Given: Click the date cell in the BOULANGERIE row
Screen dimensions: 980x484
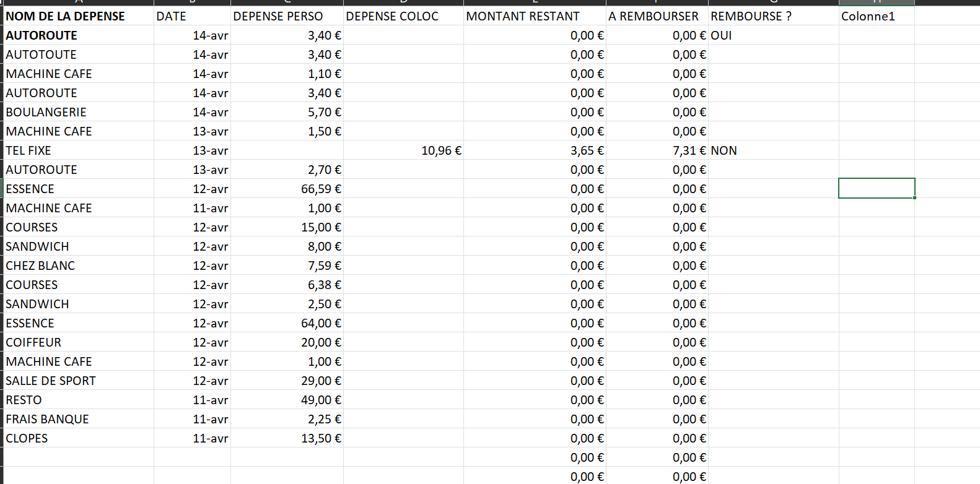Looking at the screenshot, I should (x=192, y=112).
